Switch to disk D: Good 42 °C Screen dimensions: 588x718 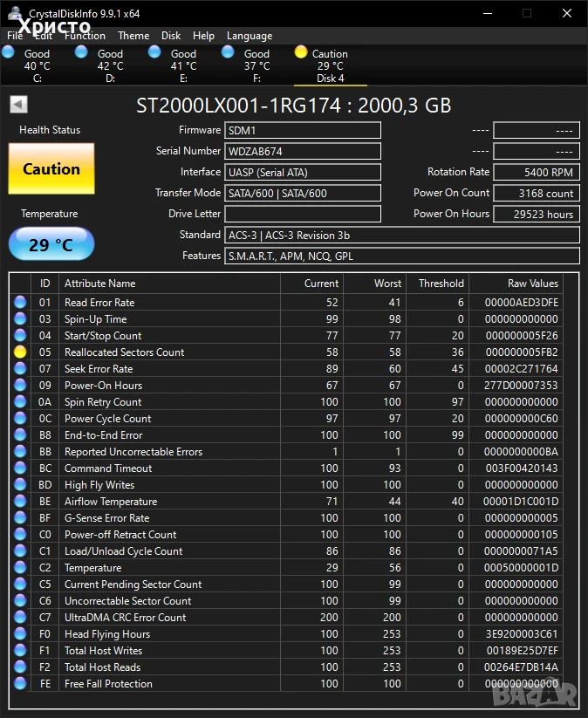pos(110,65)
